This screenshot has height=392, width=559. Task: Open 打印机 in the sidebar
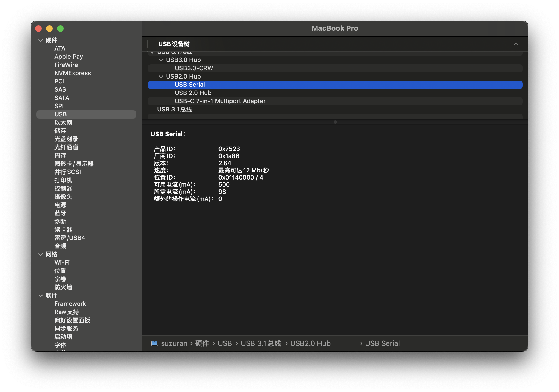pyautogui.click(x=86, y=180)
